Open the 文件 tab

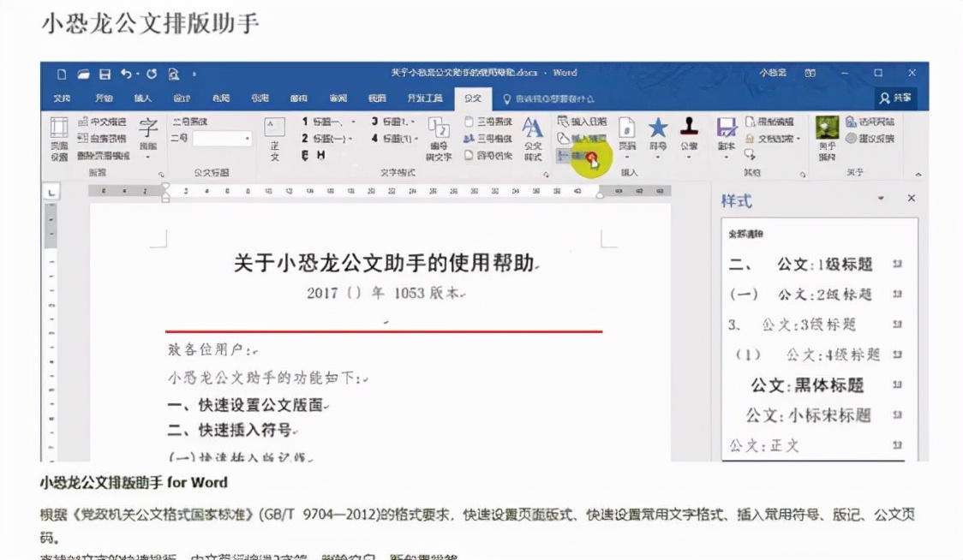point(62,98)
